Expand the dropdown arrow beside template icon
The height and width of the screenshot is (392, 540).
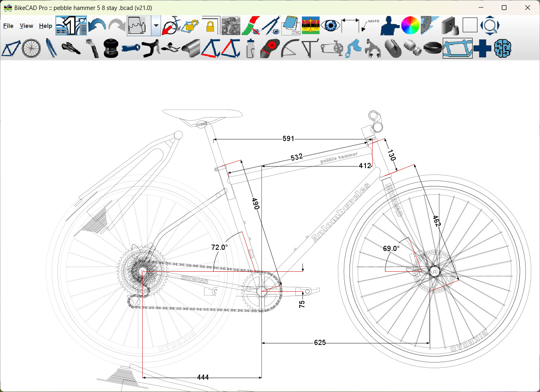[x=156, y=26]
